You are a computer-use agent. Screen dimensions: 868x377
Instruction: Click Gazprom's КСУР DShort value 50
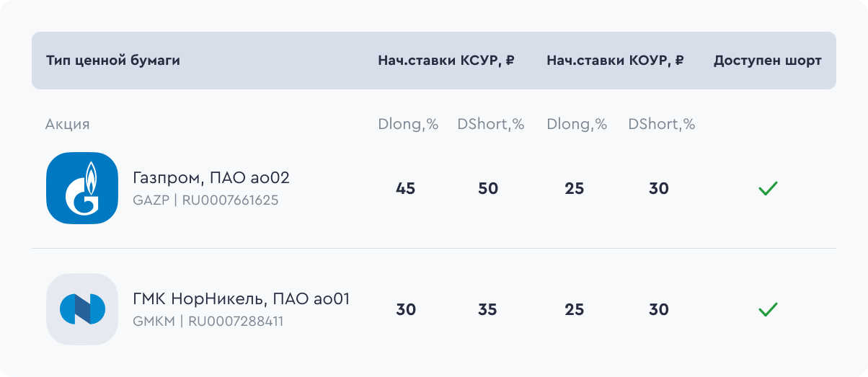click(488, 189)
